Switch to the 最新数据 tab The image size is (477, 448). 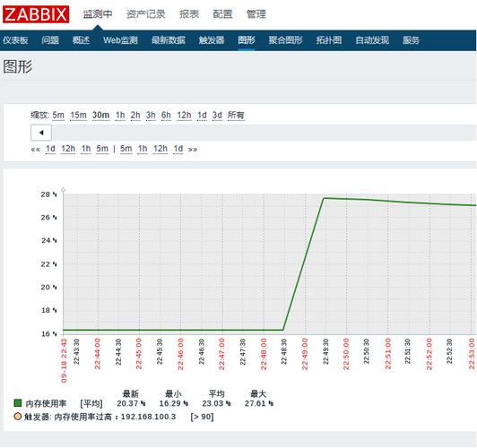click(169, 40)
